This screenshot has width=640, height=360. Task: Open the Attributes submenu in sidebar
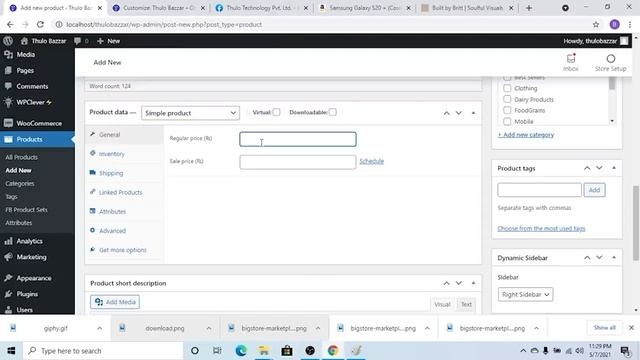click(18, 223)
